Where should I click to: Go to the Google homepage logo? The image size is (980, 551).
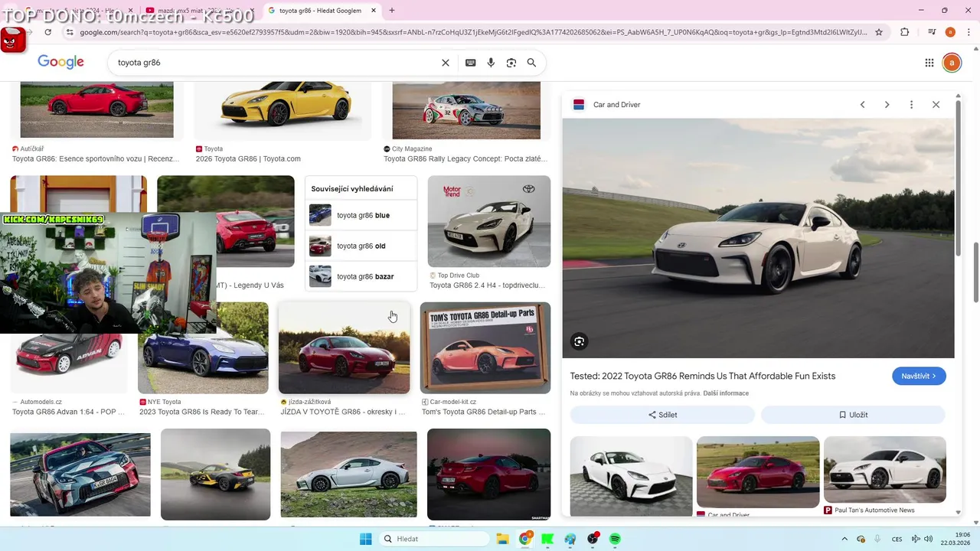coord(60,62)
